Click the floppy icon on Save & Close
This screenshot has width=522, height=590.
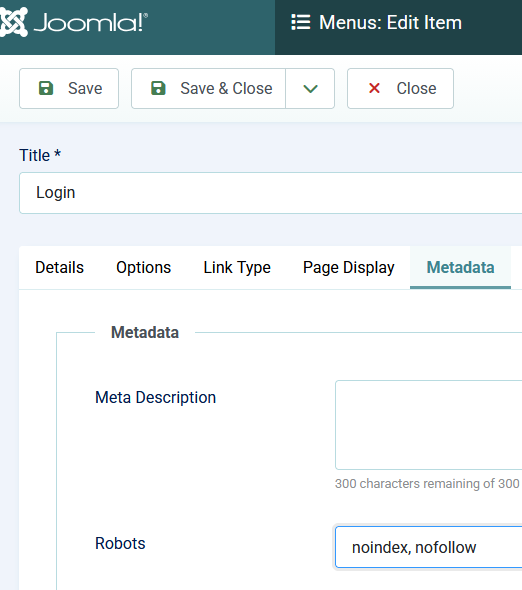(x=158, y=88)
